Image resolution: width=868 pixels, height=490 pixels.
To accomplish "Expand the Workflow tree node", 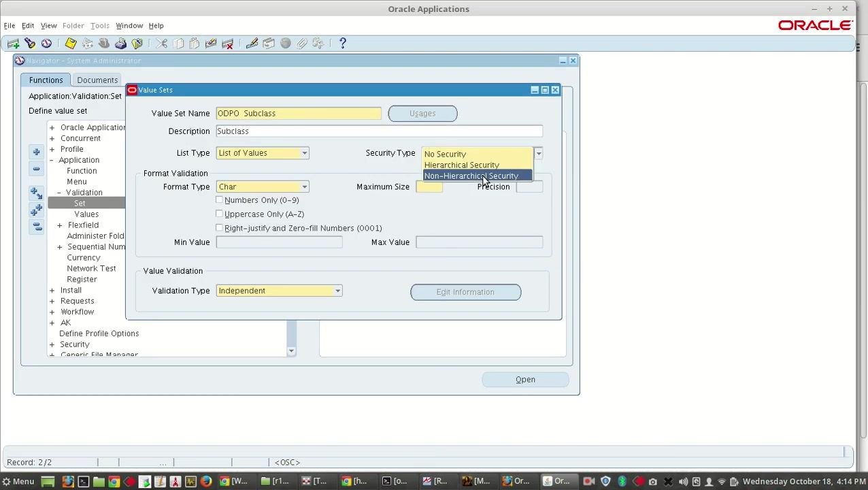I will (x=52, y=312).
